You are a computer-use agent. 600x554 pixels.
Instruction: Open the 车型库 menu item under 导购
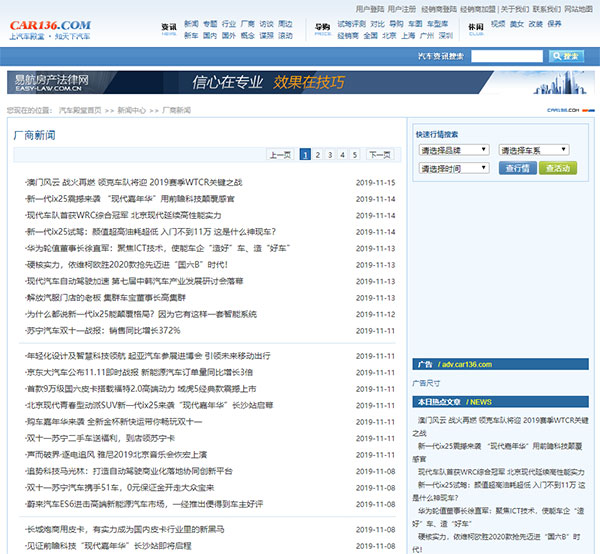[437, 24]
